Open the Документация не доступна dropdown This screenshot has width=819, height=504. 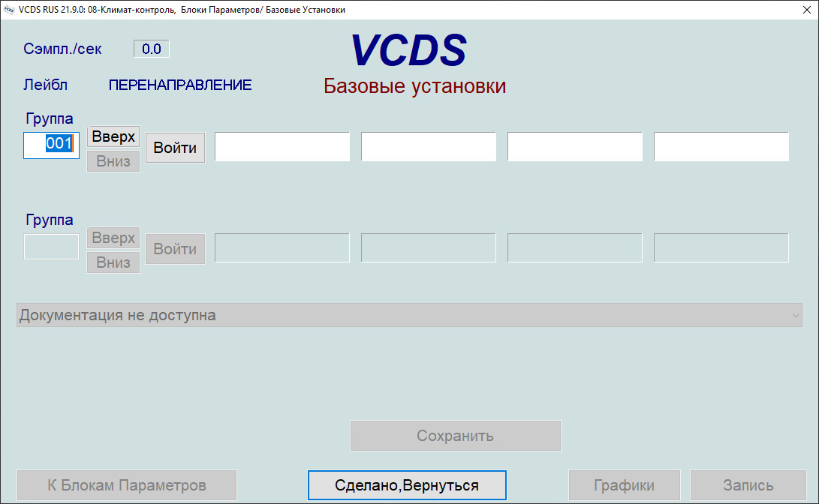click(x=409, y=315)
